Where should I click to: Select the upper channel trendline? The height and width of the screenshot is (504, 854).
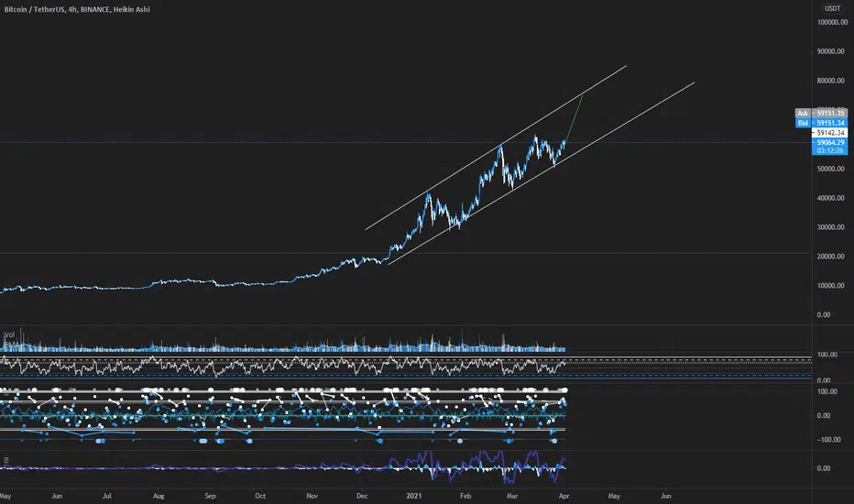coord(496,148)
